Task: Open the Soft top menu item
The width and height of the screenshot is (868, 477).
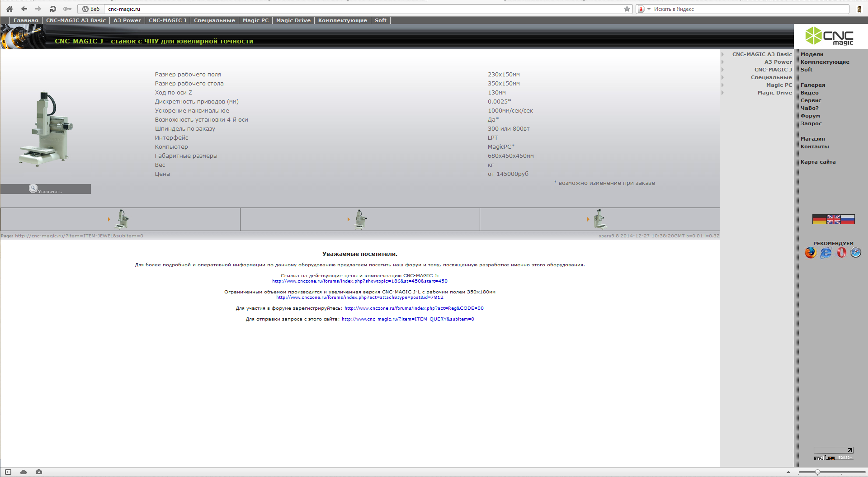Action: pyautogui.click(x=381, y=20)
